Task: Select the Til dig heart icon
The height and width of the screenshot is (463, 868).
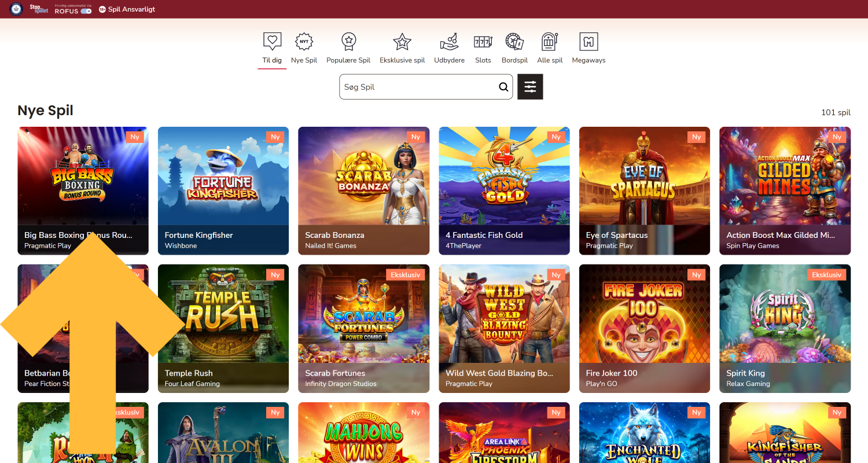Action: (x=272, y=42)
